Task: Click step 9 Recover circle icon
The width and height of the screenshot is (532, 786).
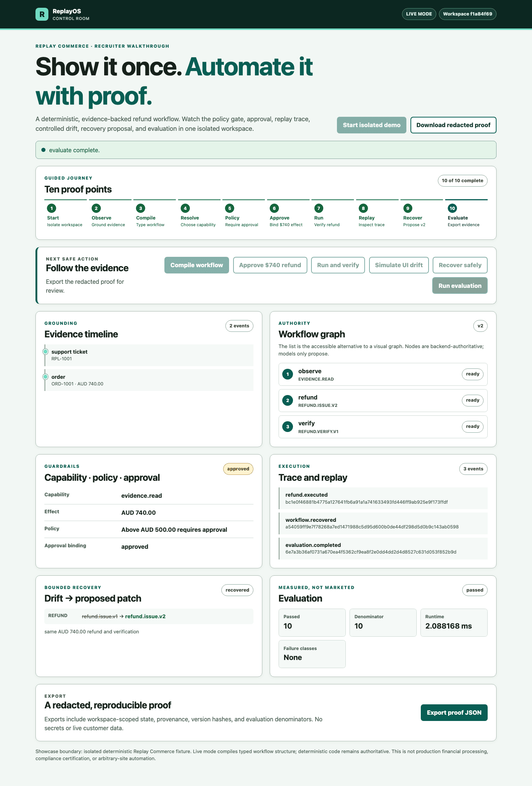Action: (408, 208)
